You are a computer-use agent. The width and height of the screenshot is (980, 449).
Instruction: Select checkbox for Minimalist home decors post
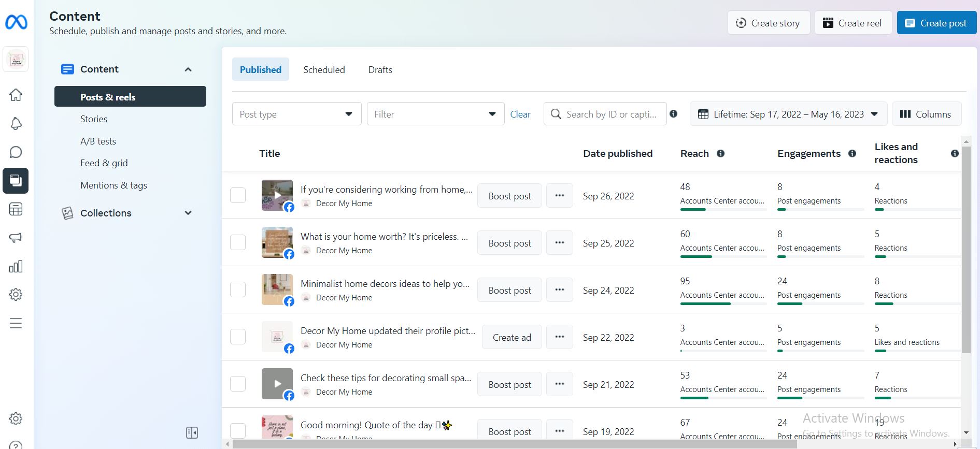[238, 289]
